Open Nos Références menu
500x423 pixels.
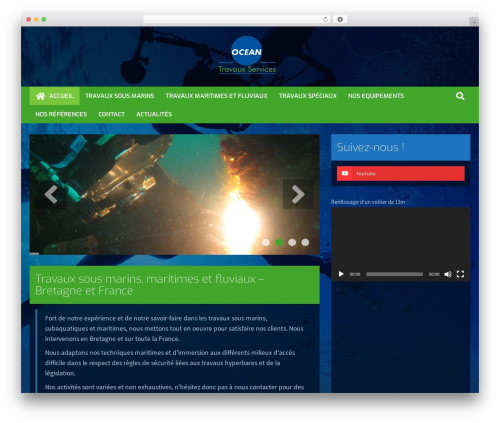point(61,114)
